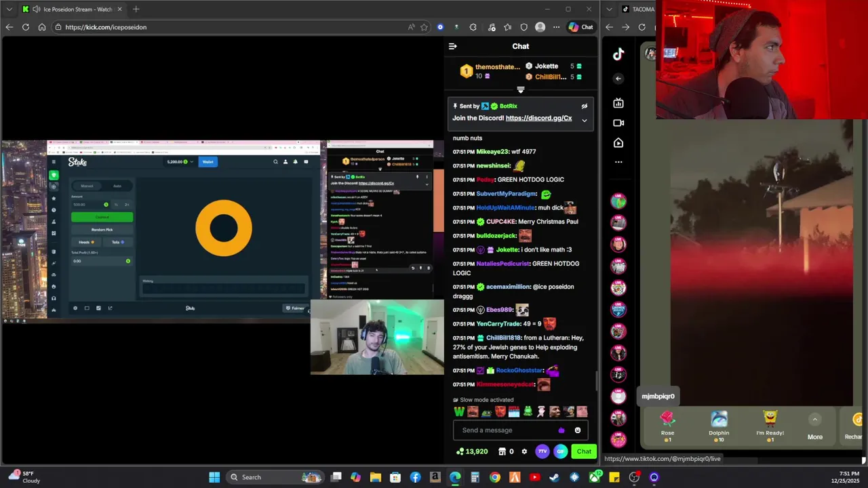Open the mjmbpiqr0 live channel avatar

point(618,396)
